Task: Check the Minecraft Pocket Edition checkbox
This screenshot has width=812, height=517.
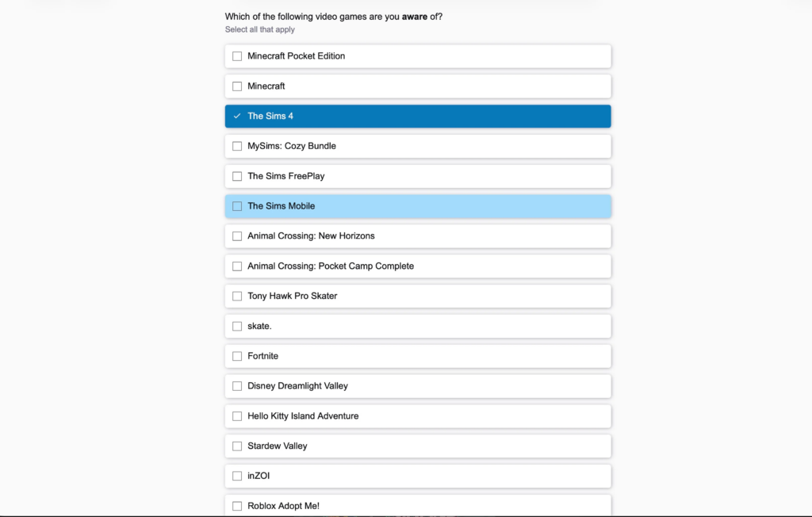Action: tap(237, 56)
